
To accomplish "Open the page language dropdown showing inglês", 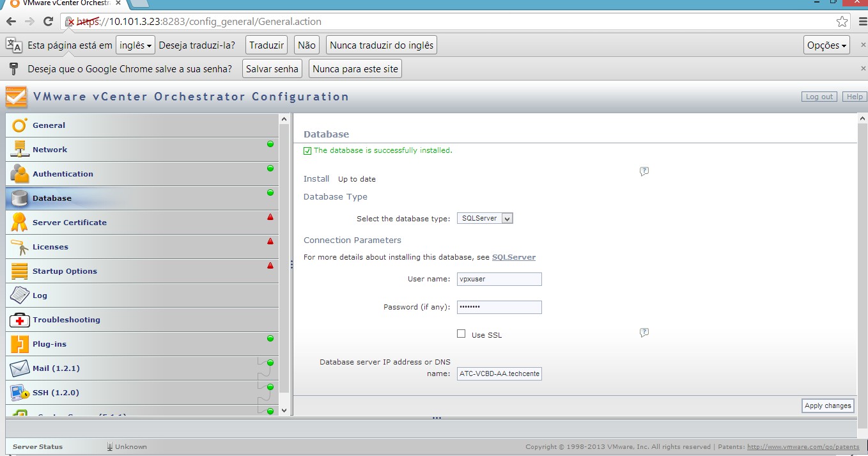I will (136, 45).
